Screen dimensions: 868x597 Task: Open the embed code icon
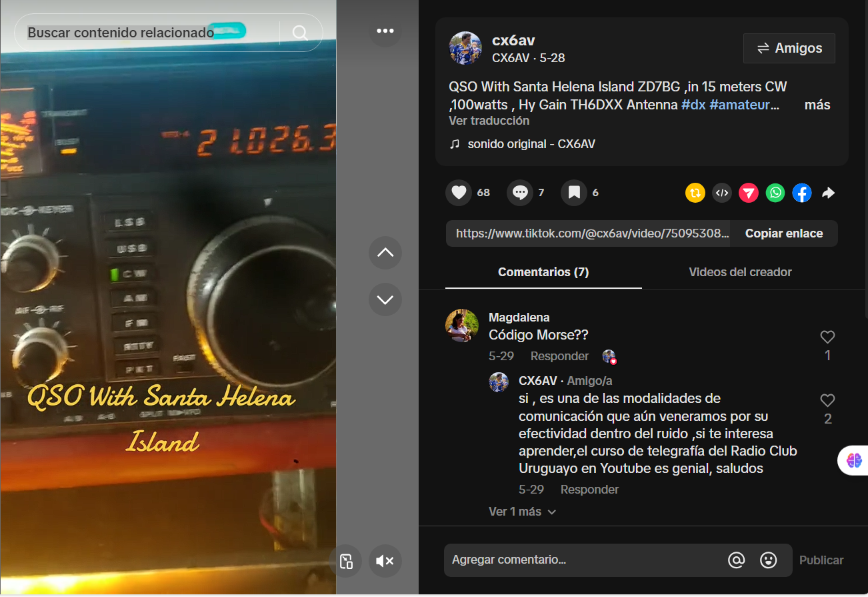tap(721, 193)
